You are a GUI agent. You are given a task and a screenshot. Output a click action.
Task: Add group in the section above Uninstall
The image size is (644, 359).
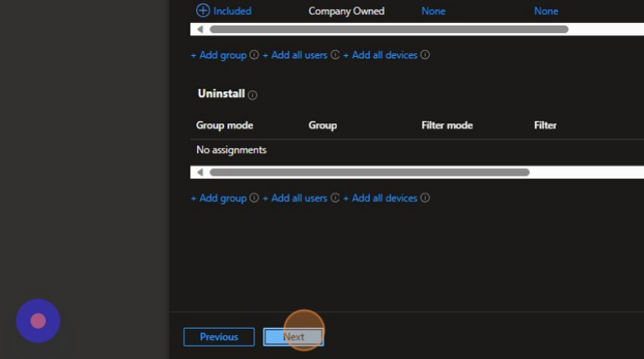[x=219, y=55]
